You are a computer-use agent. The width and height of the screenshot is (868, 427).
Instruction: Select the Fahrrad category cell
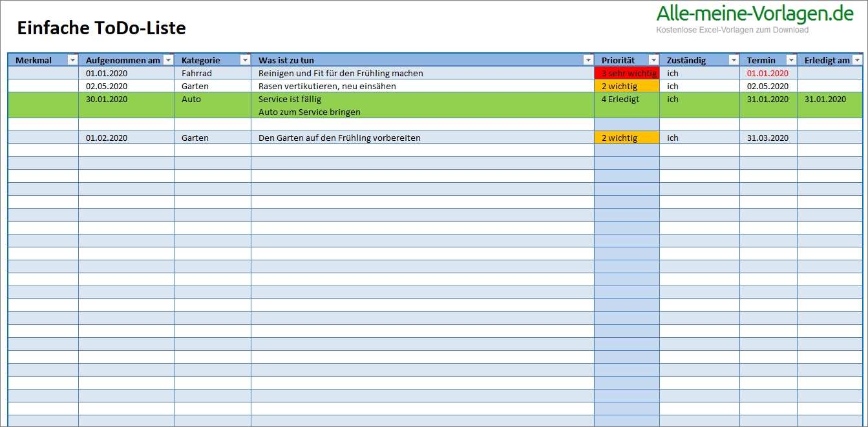pyautogui.click(x=196, y=73)
